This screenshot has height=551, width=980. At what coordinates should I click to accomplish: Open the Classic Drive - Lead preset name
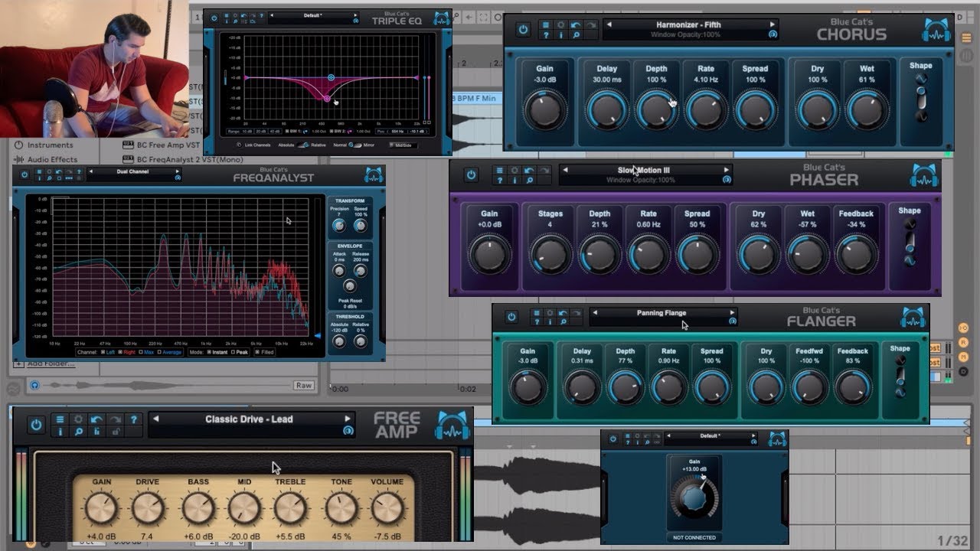[249, 419]
